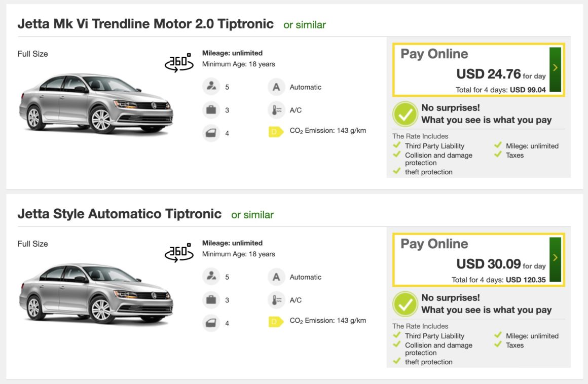
Task: Click luggage icon on Trendline listing
Action: [x=210, y=110]
